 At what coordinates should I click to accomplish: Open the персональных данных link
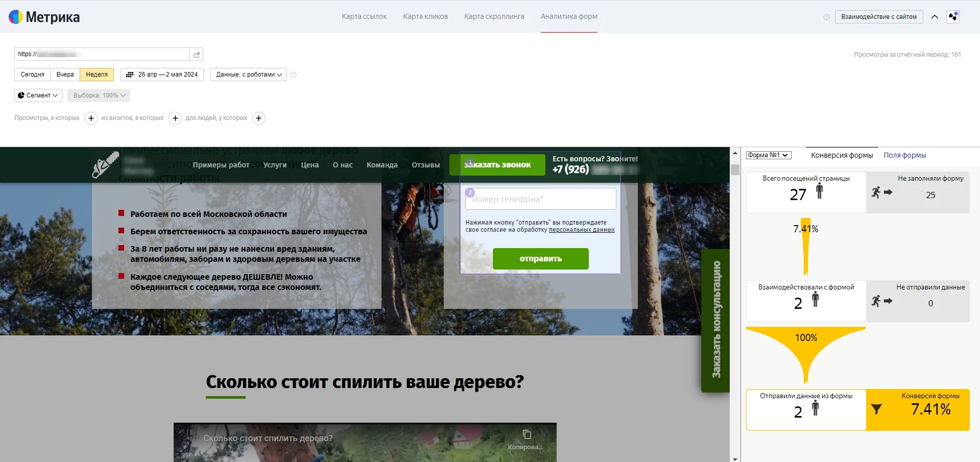tap(582, 230)
